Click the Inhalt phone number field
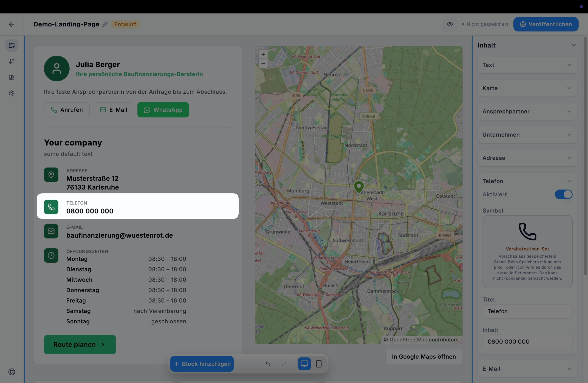The width and height of the screenshot is (588, 383). tap(527, 342)
